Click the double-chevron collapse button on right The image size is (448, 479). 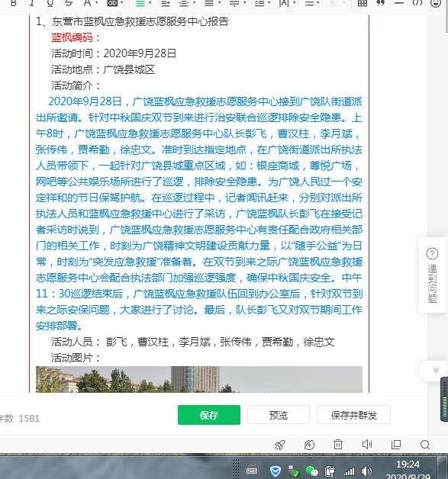pos(436,370)
